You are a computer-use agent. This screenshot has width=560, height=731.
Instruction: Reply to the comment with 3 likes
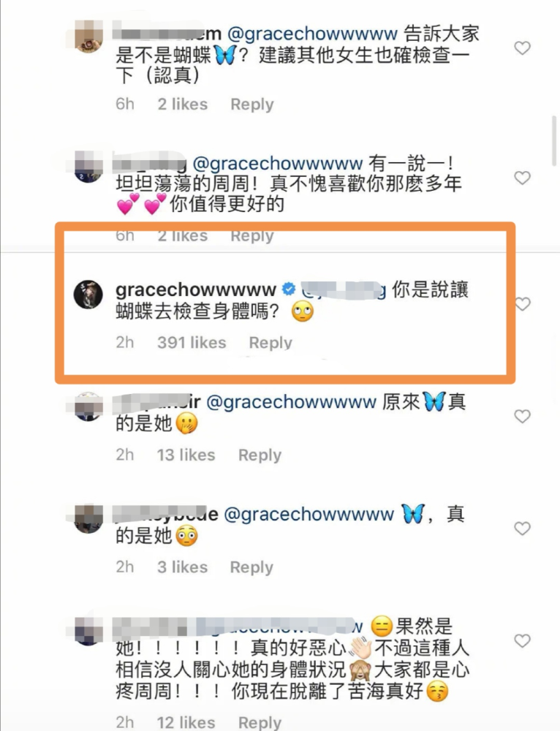251,567
